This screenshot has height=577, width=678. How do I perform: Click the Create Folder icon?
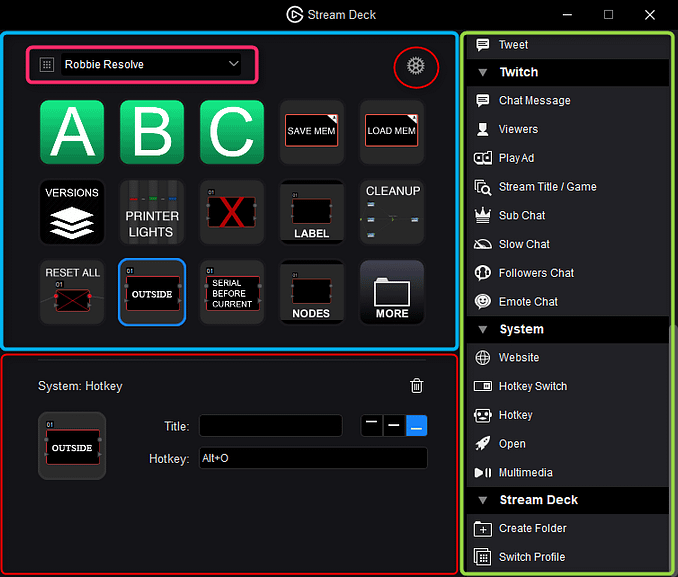point(483,529)
